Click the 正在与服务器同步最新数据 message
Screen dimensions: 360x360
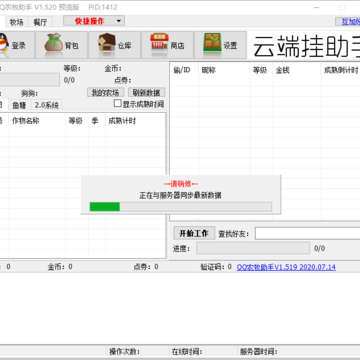coord(180,195)
